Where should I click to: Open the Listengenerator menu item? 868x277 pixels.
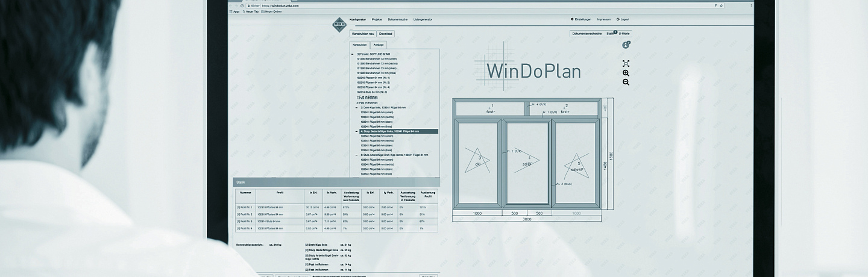pyautogui.click(x=423, y=19)
